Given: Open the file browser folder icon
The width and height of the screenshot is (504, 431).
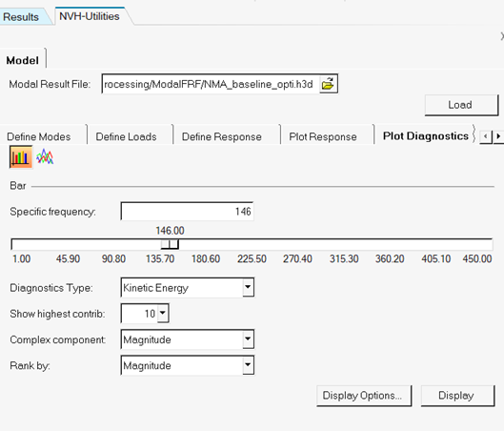Looking at the screenshot, I should 328,84.
